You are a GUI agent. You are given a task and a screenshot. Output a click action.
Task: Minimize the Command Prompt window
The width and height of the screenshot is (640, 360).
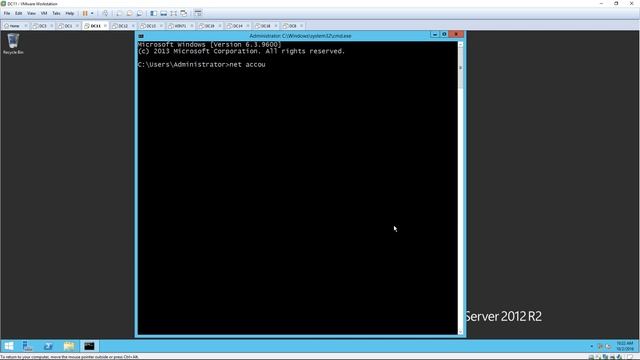tap(435, 35)
